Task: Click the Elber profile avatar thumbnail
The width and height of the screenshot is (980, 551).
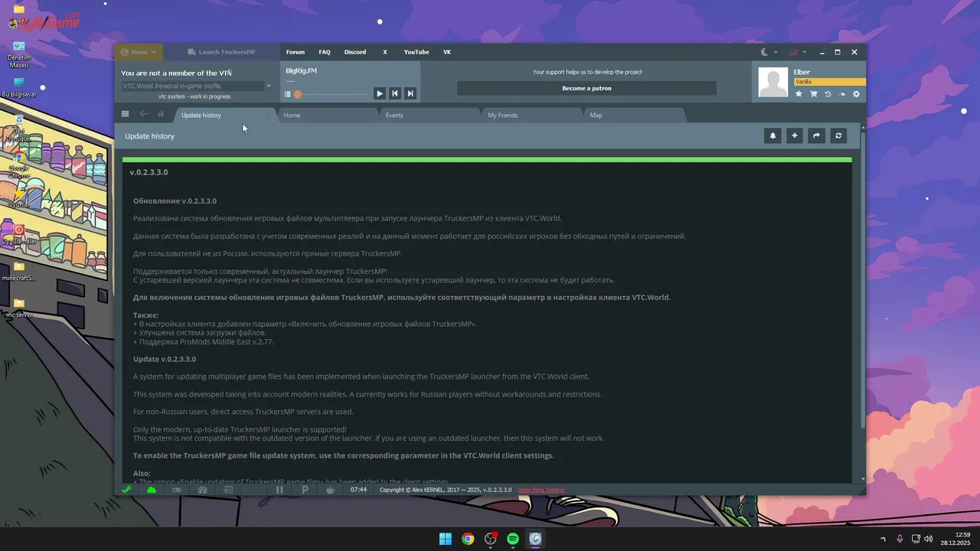Action: pyautogui.click(x=773, y=82)
